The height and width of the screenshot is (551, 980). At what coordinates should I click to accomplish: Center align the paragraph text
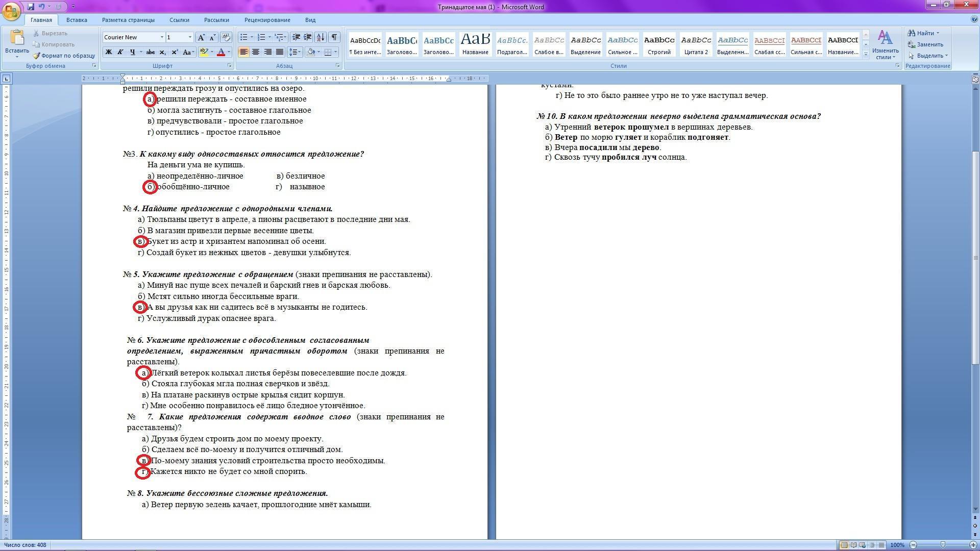pyautogui.click(x=256, y=52)
